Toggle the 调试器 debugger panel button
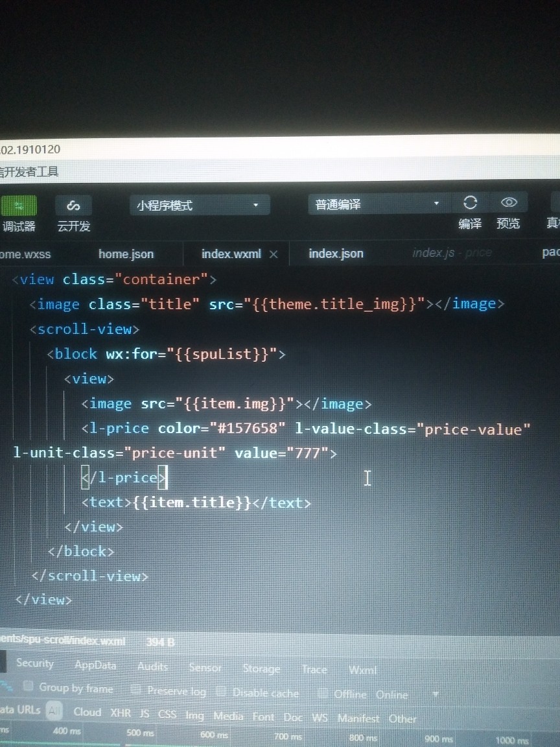 pos(19,206)
